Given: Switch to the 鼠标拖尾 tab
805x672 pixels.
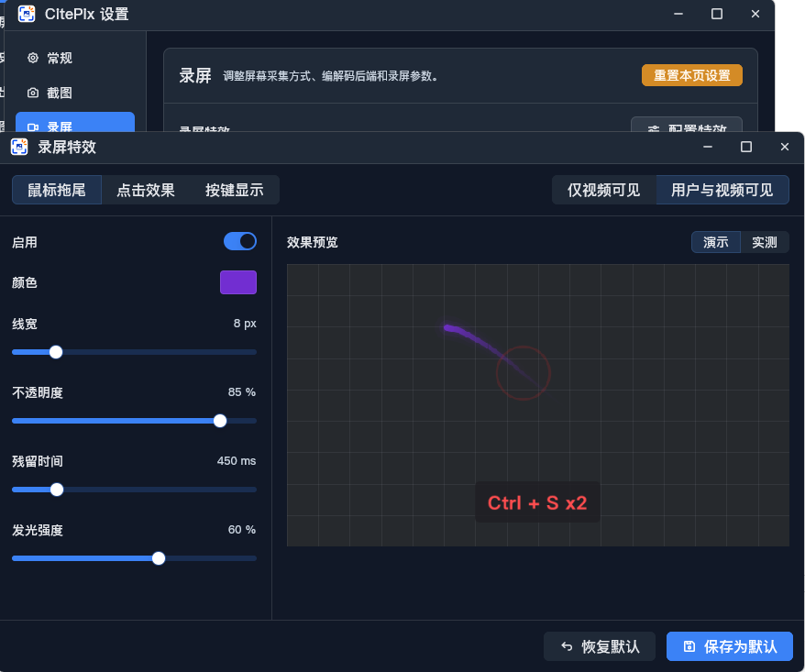Looking at the screenshot, I should (57, 190).
